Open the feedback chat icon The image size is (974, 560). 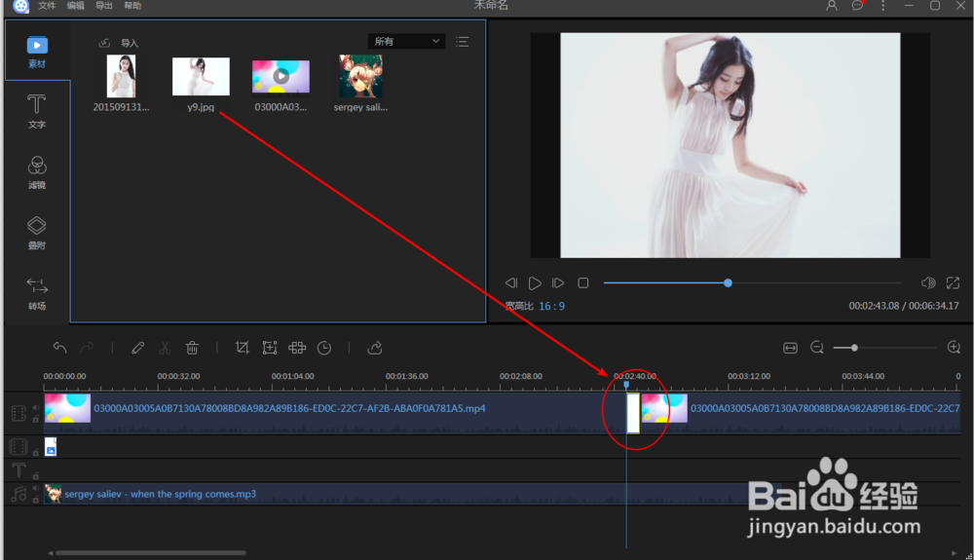857,6
